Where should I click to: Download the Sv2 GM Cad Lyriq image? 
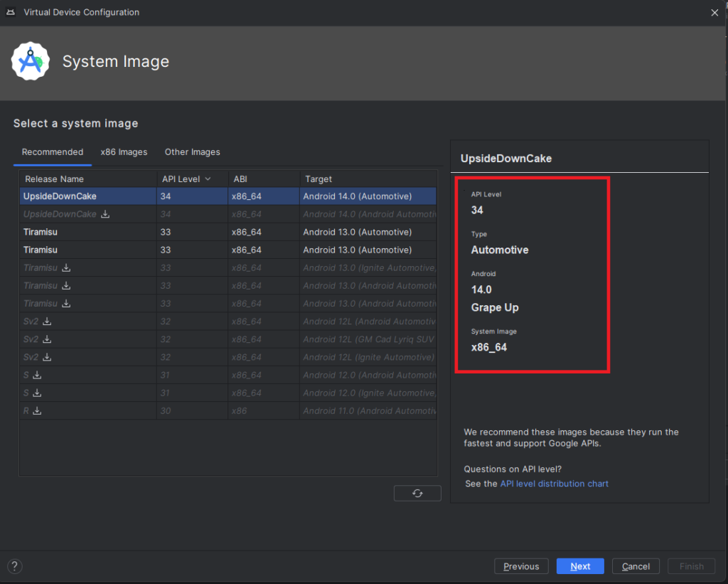pos(47,339)
